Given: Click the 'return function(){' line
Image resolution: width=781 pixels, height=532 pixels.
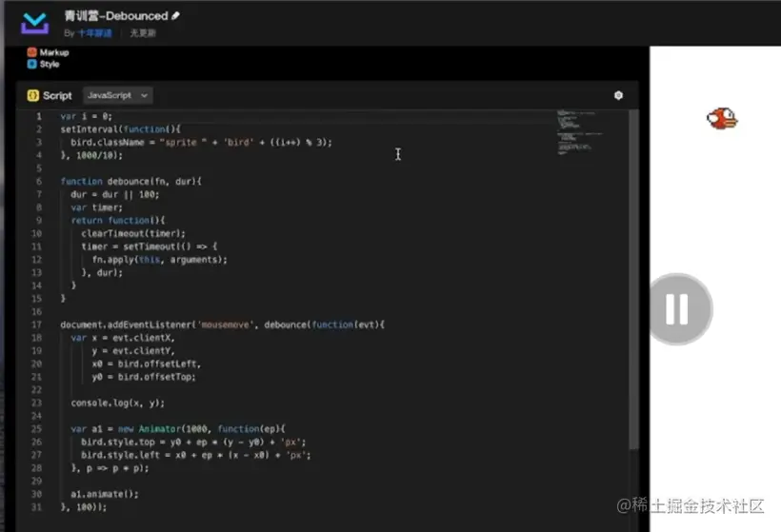Looking at the screenshot, I should click(x=117, y=221).
